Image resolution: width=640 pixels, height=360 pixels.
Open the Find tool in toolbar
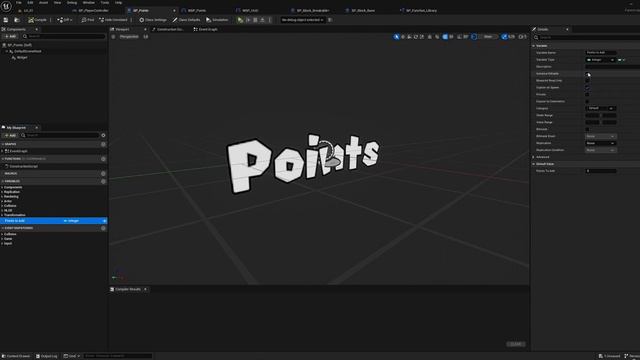tap(88, 20)
